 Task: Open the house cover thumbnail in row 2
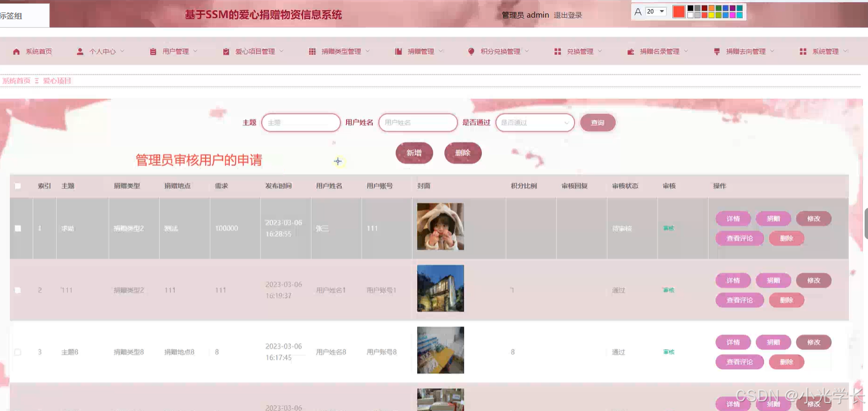440,288
